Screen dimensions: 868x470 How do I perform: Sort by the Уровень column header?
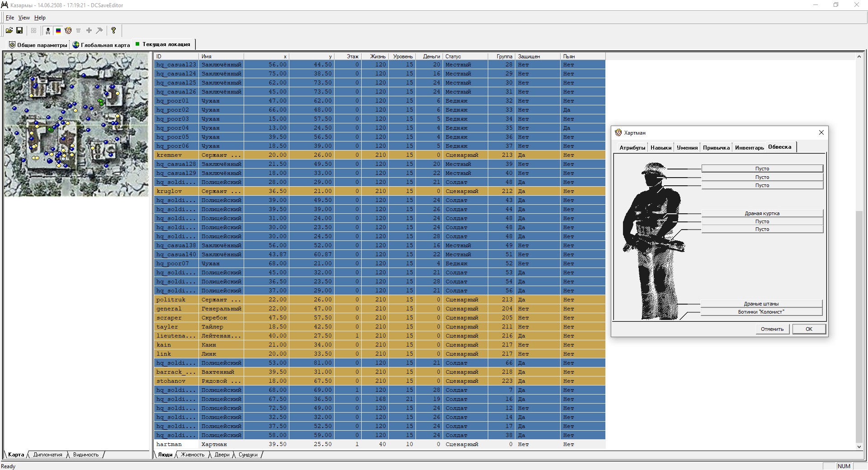click(402, 56)
